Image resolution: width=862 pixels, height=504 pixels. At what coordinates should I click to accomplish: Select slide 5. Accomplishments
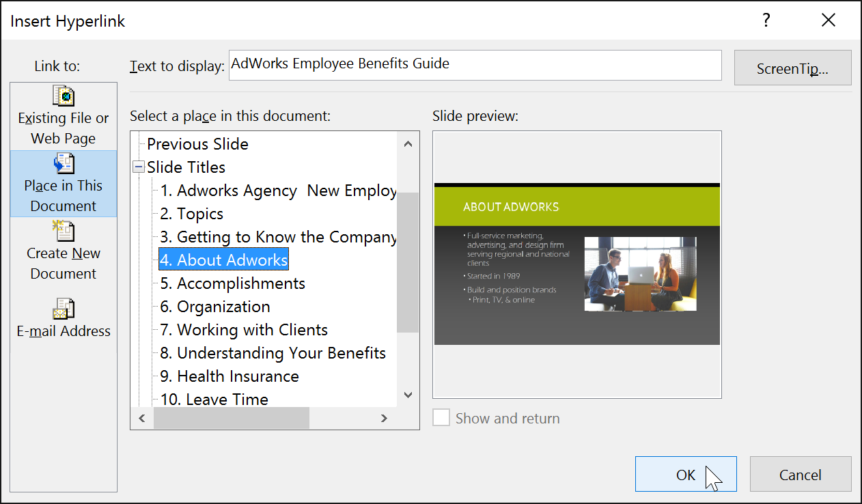pos(232,283)
